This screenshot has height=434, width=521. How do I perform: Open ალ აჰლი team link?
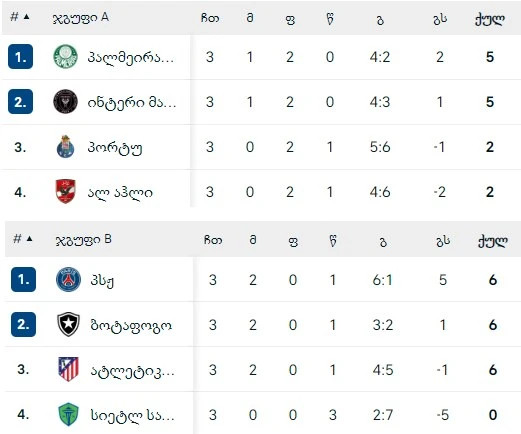point(120,192)
